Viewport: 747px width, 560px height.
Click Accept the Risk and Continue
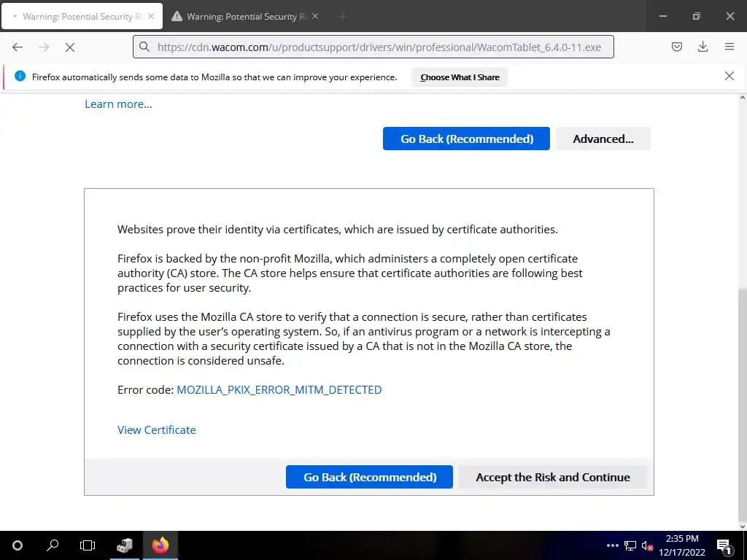(x=553, y=477)
